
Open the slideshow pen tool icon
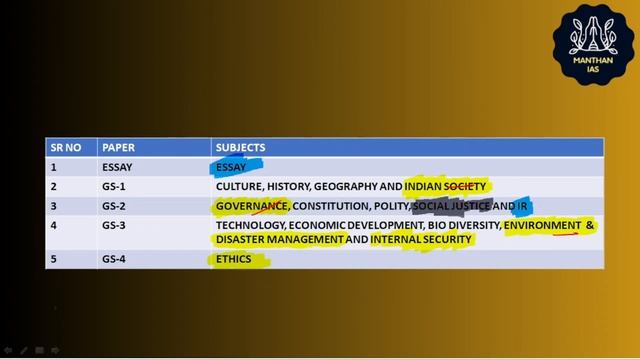[x=24, y=350]
